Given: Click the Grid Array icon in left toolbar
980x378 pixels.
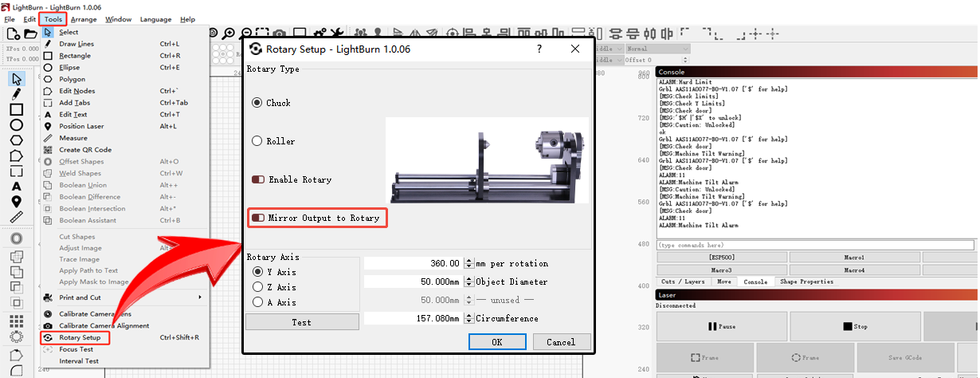Looking at the screenshot, I should [x=16, y=321].
